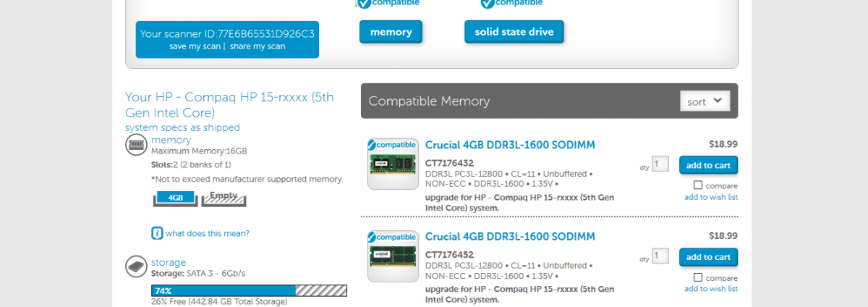This screenshot has height=307, width=868.
Task: Select the solid state drive tab button
Action: tap(514, 32)
